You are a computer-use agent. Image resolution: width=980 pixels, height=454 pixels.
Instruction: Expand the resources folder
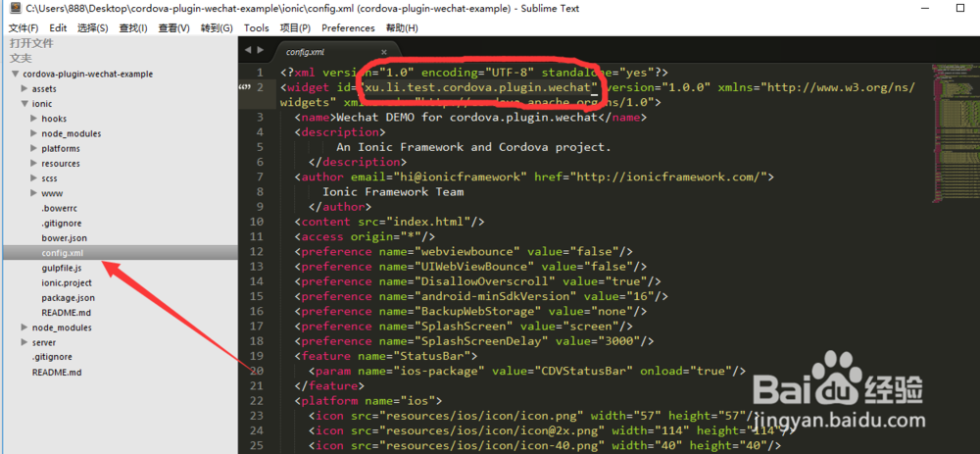[x=33, y=163]
